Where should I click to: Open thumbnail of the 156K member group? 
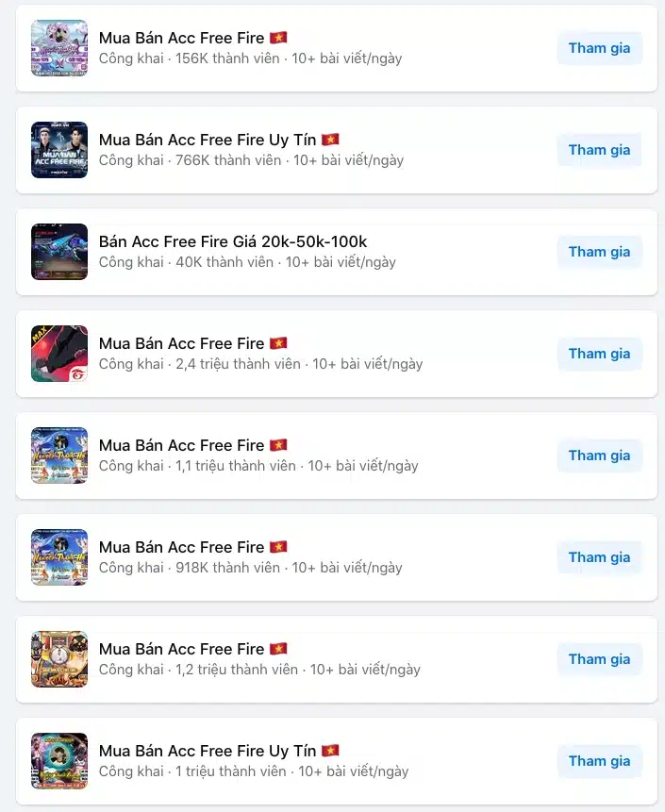point(59,48)
